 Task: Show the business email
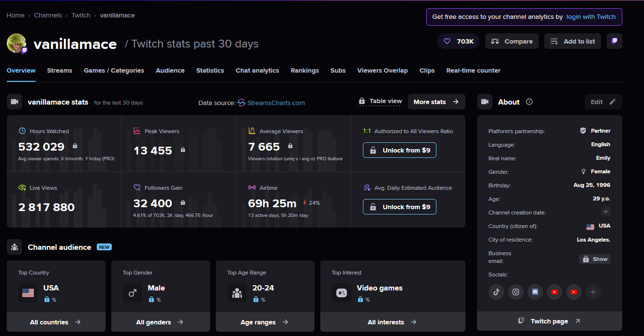(x=595, y=259)
